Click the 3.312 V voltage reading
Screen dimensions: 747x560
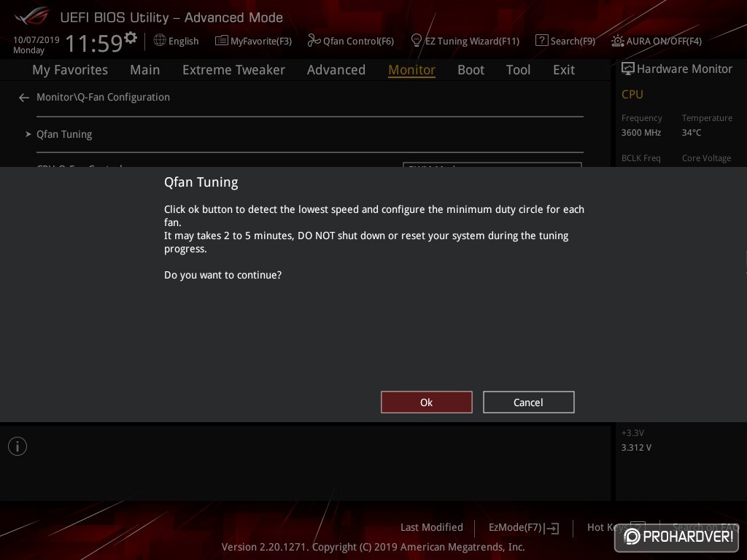click(636, 447)
